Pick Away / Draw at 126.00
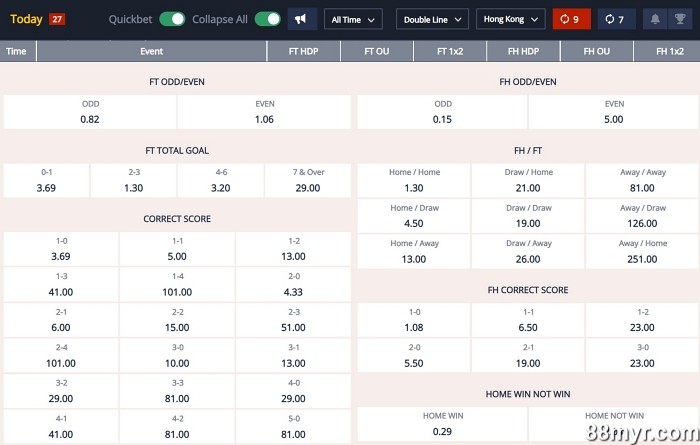Screen dimensions: 700x445 point(642,216)
